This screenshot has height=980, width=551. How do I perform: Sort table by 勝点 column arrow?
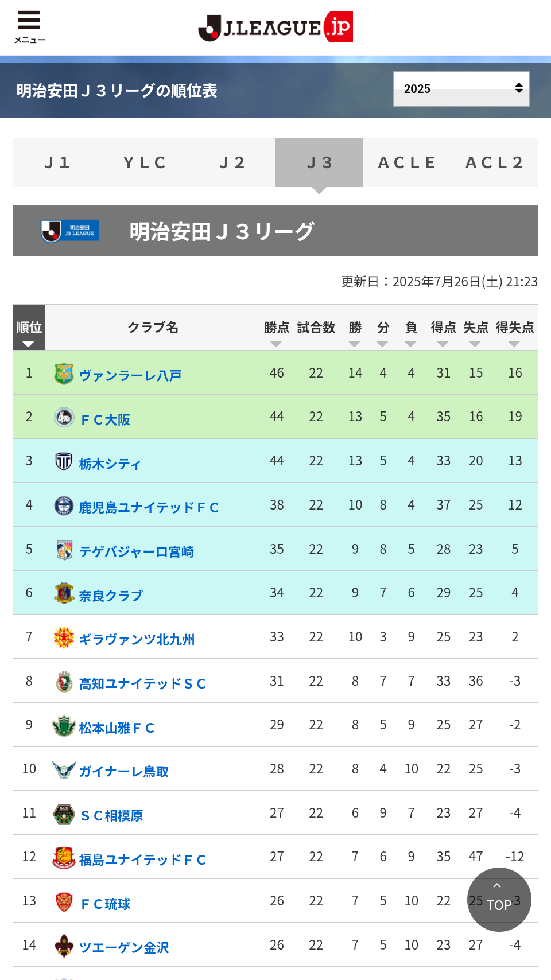(x=276, y=344)
